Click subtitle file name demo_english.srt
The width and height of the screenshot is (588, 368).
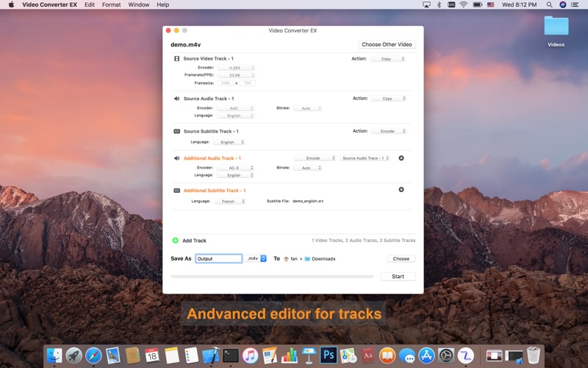coord(308,201)
